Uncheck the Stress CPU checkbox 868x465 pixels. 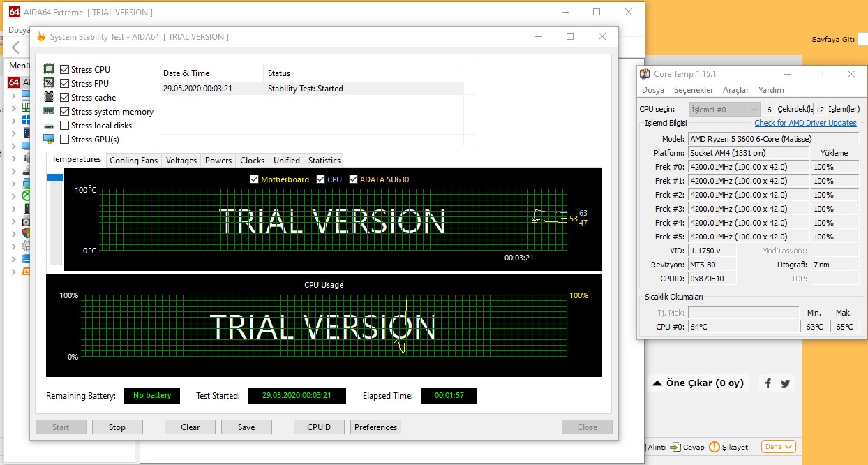[x=64, y=70]
